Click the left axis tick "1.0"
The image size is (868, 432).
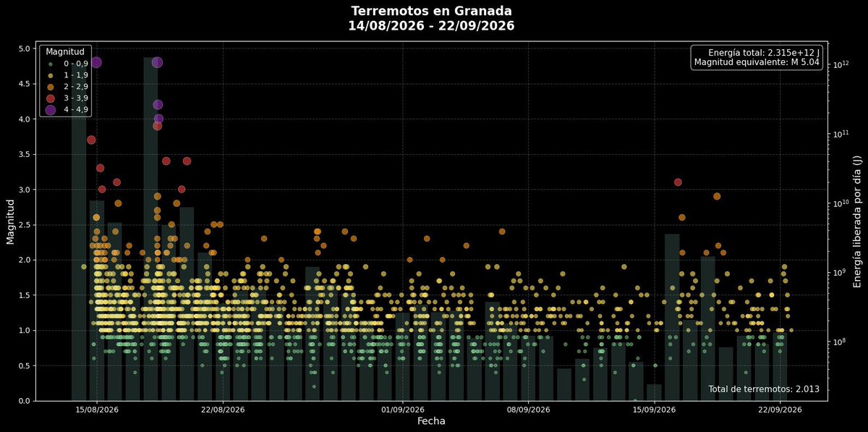coord(25,330)
